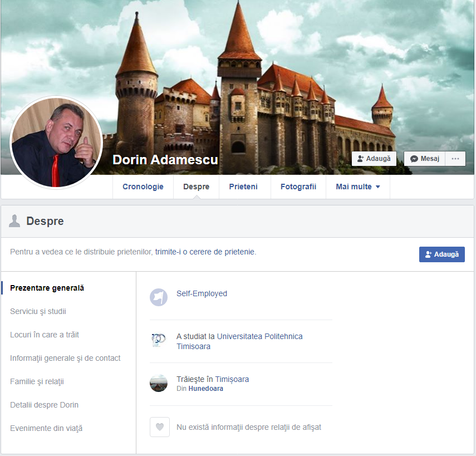
Task: Click the heart relationship icon
Action: pyautogui.click(x=160, y=427)
